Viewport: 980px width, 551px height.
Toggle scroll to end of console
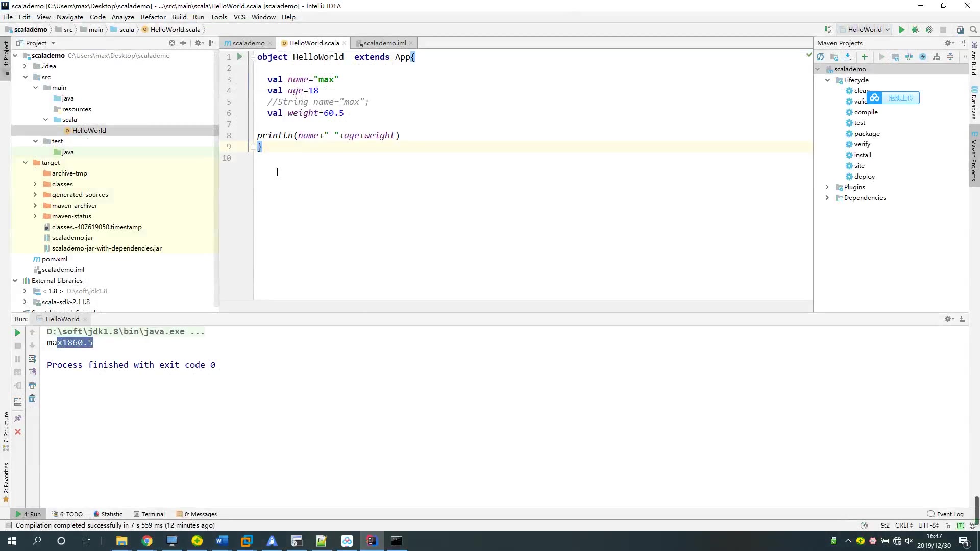point(32,372)
